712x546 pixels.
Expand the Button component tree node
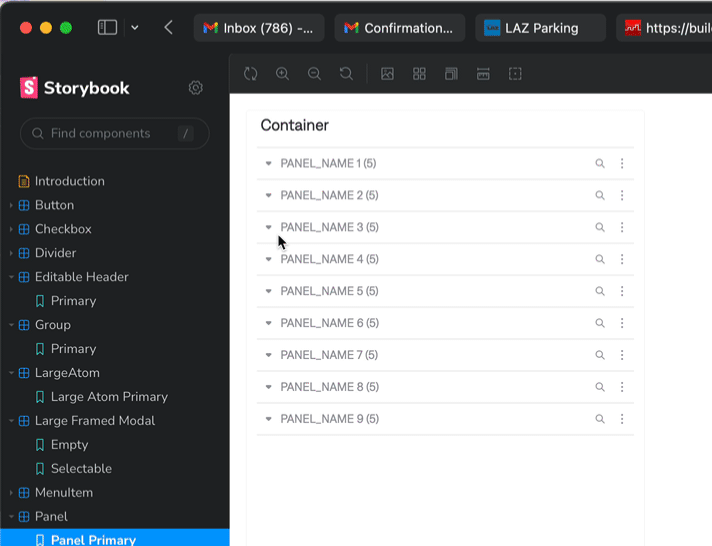tap(11, 205)
